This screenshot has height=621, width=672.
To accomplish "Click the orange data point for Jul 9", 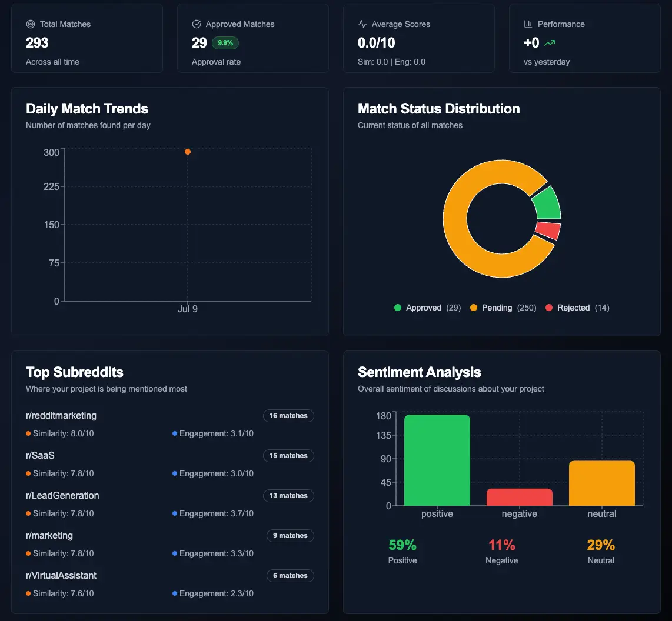I will pos(188,152).
